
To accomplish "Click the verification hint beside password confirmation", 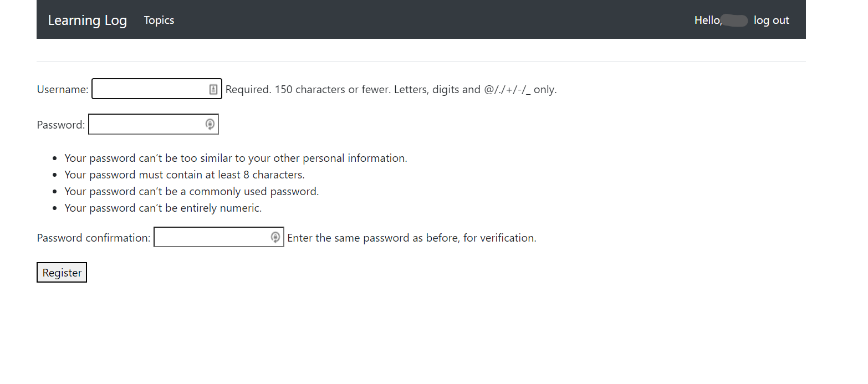I will [411, 237].
